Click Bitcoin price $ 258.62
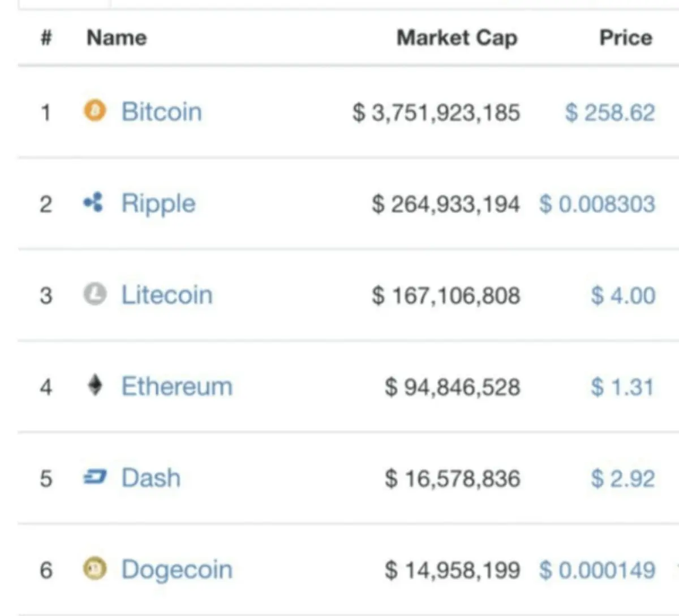This screenshot has height=616, width=679. pos(610,112)
